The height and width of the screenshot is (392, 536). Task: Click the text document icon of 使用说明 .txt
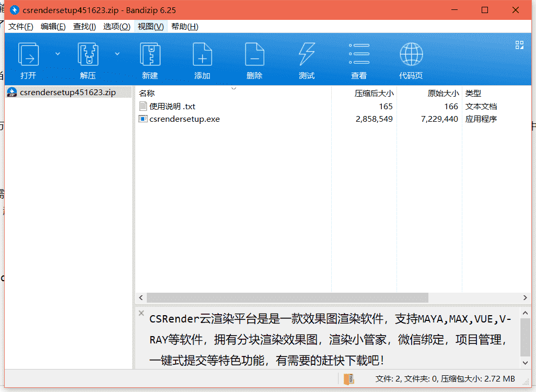143,107
